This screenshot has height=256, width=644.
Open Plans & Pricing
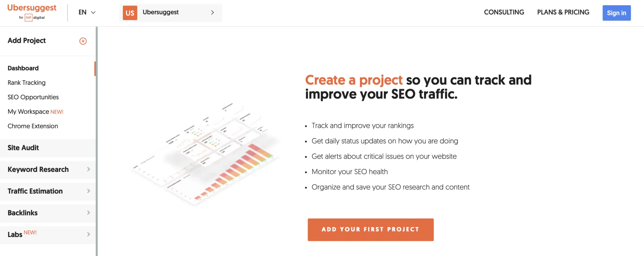point(563,12)
